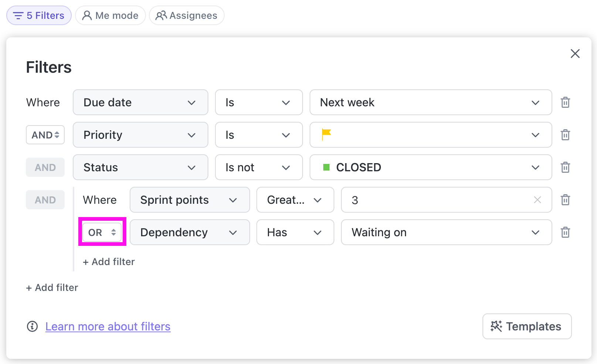This screenshot has width=597, height=364.
Task: Delete the Due date filter row
Action: tap(565, 102)
